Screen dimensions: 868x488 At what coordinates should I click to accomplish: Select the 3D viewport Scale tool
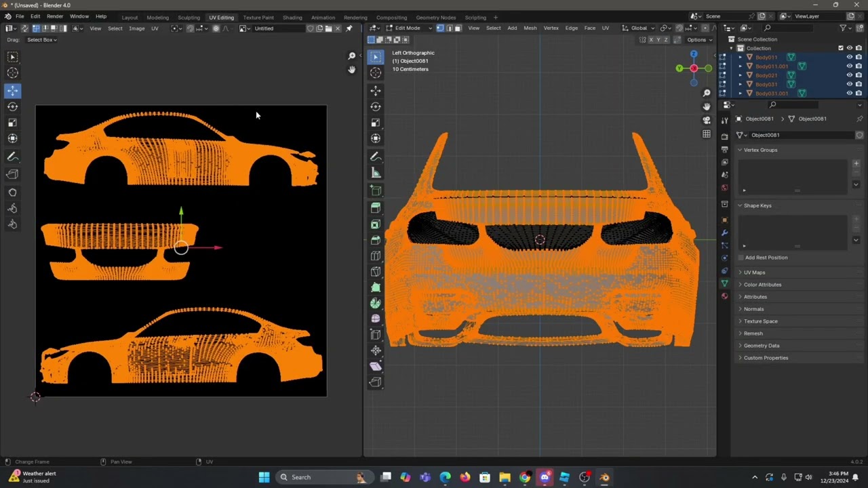click(376, 123)
